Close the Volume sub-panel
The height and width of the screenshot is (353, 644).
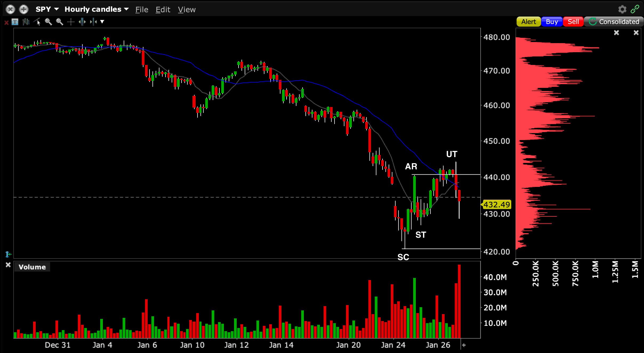click(x=8, y=265)
